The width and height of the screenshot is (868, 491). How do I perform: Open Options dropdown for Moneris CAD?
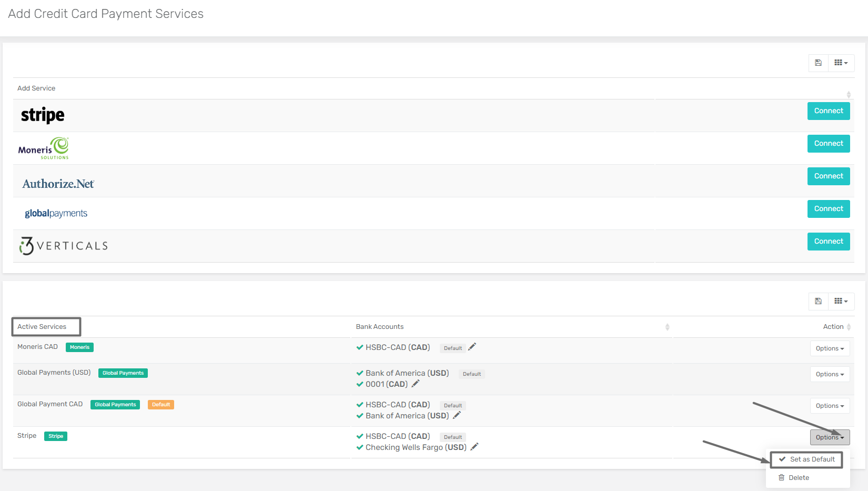830,348
